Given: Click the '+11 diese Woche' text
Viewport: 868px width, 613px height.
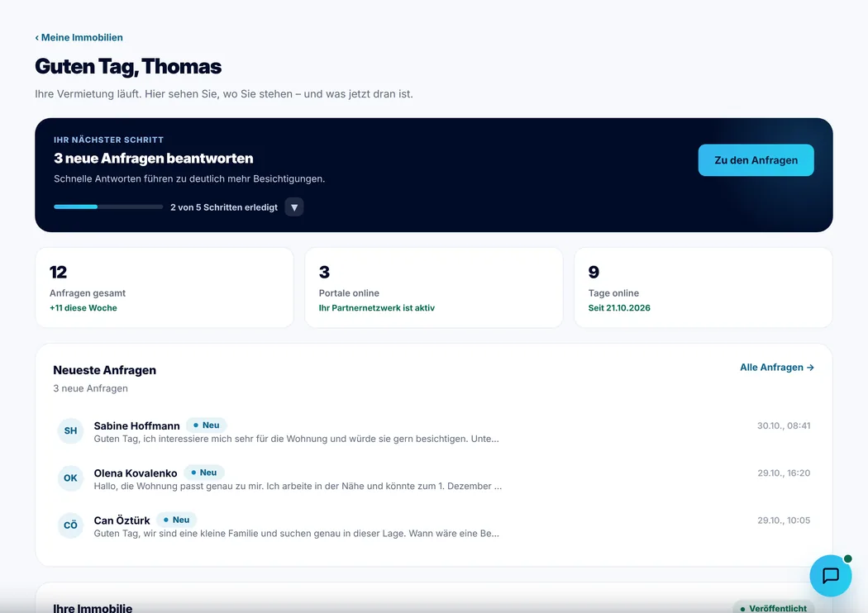Looking at the screenshot, I should point(83,308).
